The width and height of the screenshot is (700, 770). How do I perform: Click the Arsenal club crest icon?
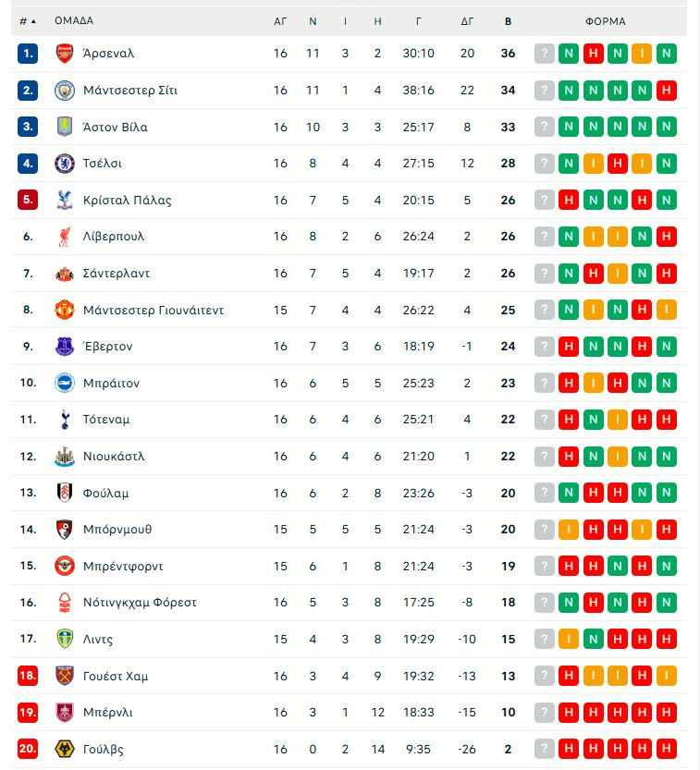click(x=64, y=53)
